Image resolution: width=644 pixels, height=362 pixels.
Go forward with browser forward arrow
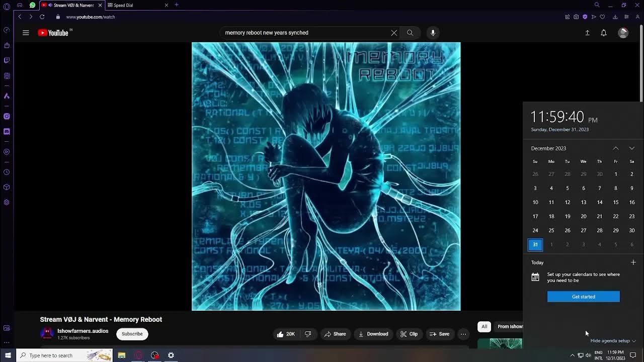[x=31, y=17]
